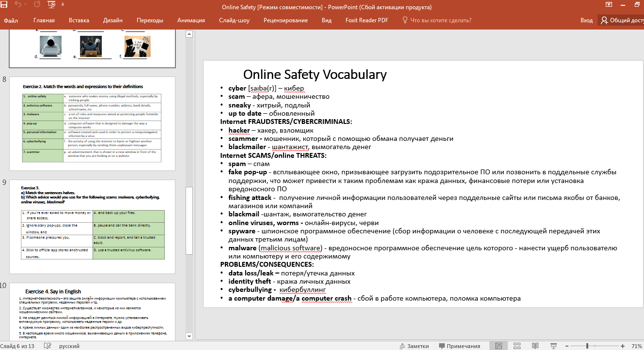Open Reading view from status bar
This screenshot has height=350, width=644.
tap(535, 346)
